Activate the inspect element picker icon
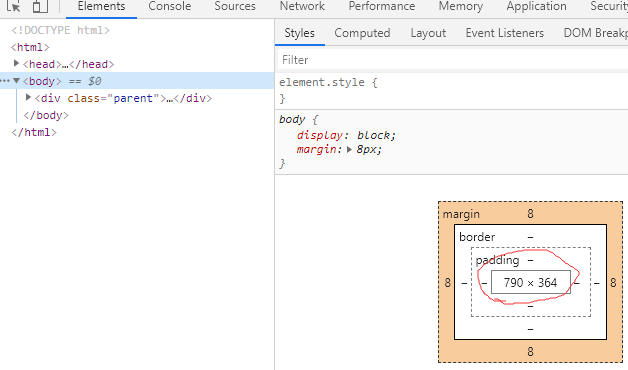 click(x=14, y=6)
